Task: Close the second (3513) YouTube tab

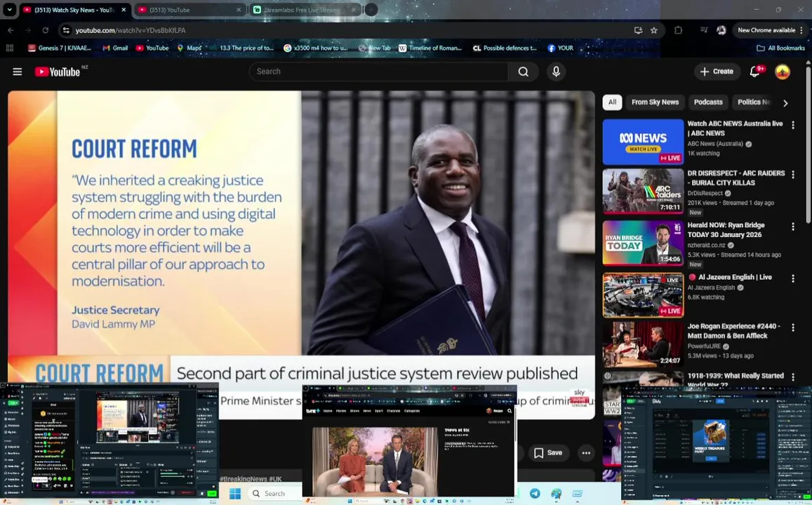Action: pos(239,9)
